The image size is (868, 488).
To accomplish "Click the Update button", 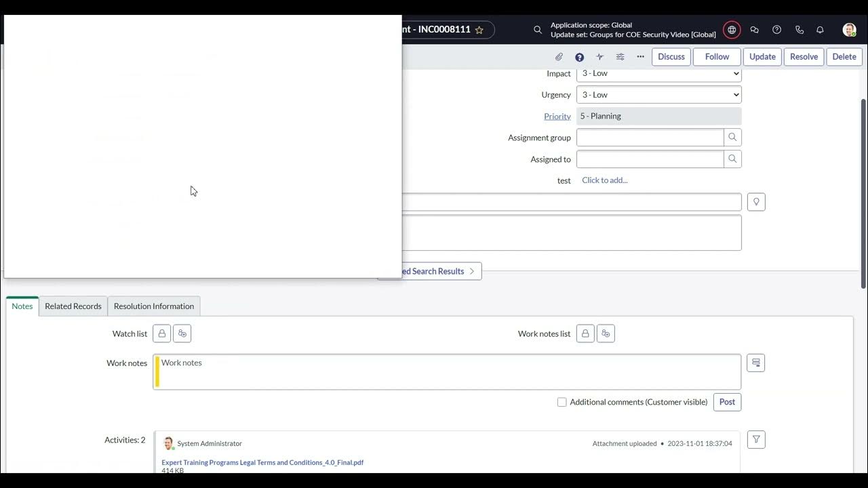I will [x=762, y=57].
